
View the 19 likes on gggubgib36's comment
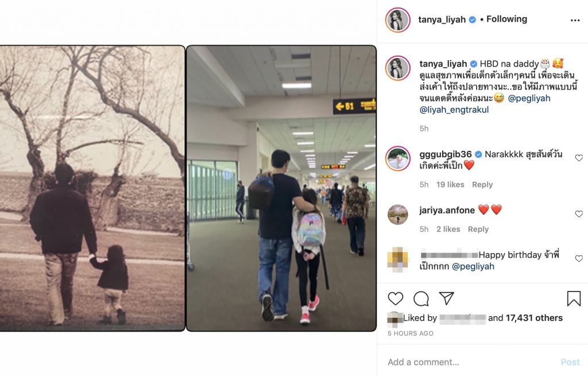[x=450, y=184]
